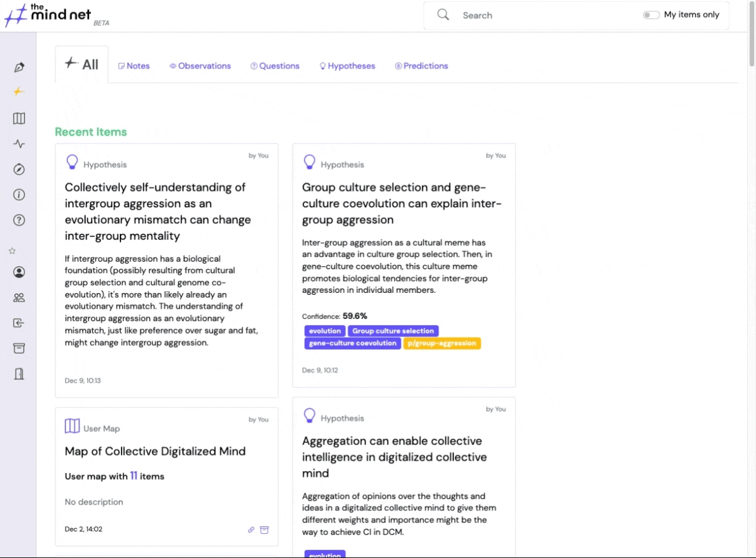Click the yellow p/group-aggression tag
The height and width of the screenshot is (558, 756).
tap(442, 343)
